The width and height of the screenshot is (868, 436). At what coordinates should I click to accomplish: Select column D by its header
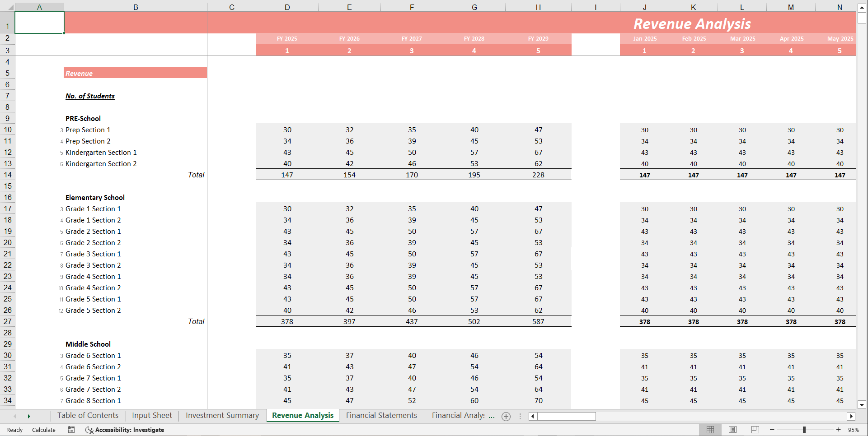point(287,7)
